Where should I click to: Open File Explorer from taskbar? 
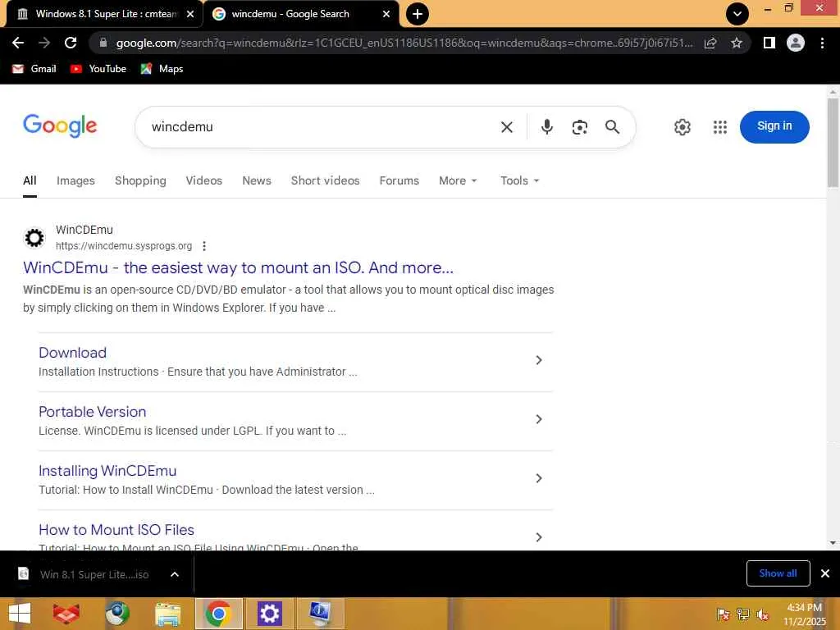point(167,614)
